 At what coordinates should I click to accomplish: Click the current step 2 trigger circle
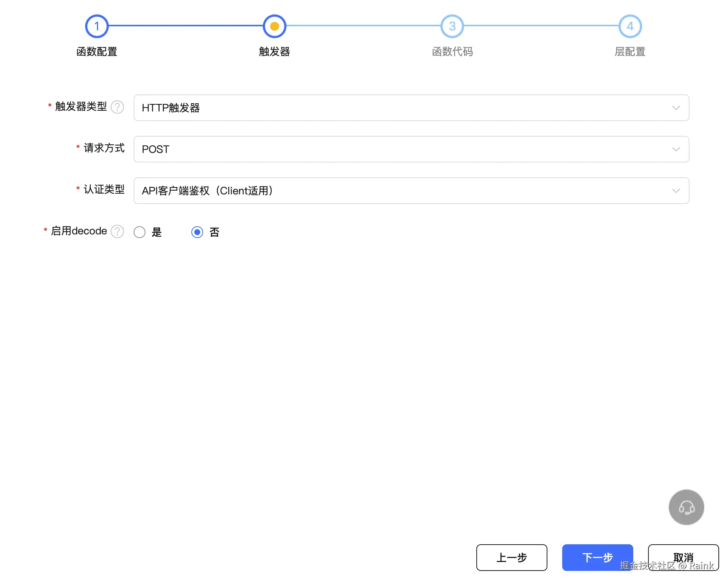coord(274,26)
